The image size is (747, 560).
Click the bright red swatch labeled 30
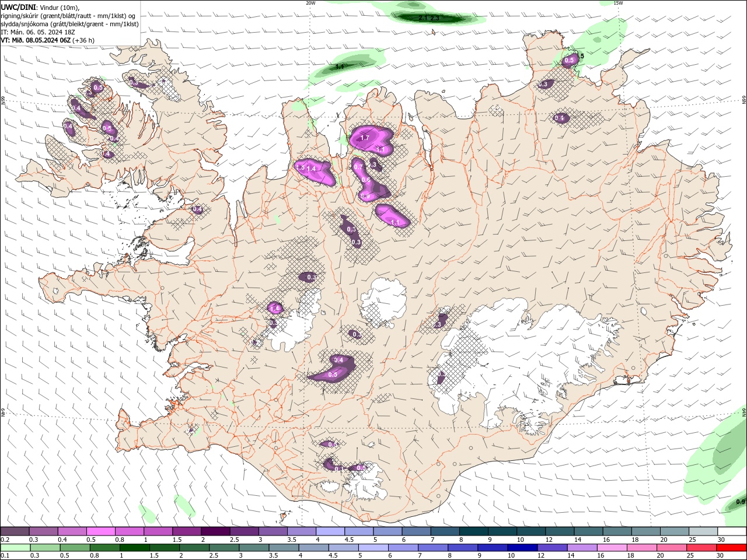coord(732,548)
